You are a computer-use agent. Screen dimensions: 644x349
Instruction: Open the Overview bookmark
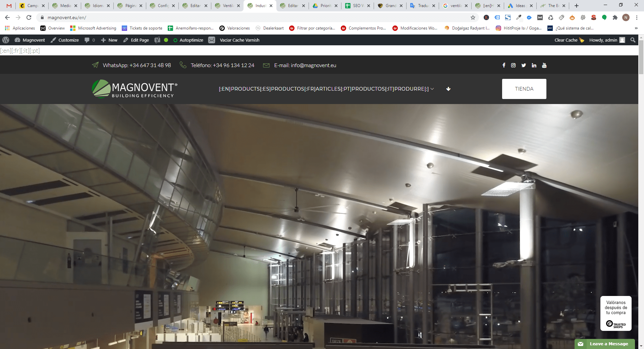coord(53,28)
